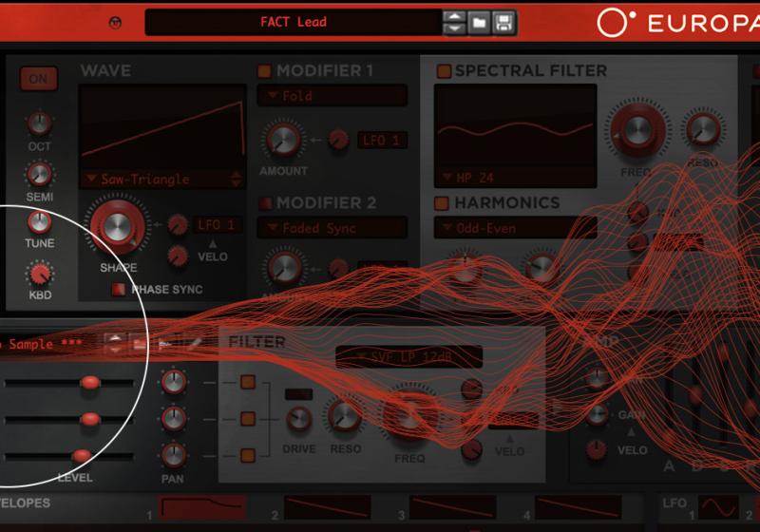Viewport: 760px width, 532px height.
Task: Enable the Spectral Filter section box
Action: tap(444, 71)
